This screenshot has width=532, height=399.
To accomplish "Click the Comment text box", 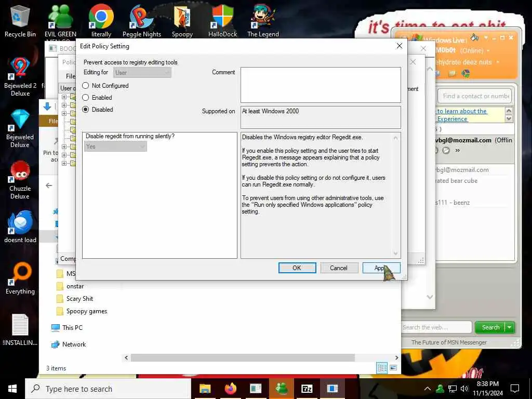I will pos(321,85).
